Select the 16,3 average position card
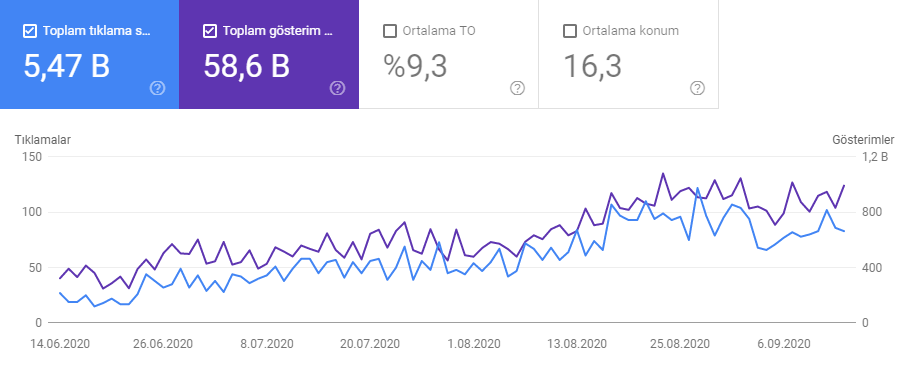The height and width of the screenshot is (375, 910). (629, 54)
